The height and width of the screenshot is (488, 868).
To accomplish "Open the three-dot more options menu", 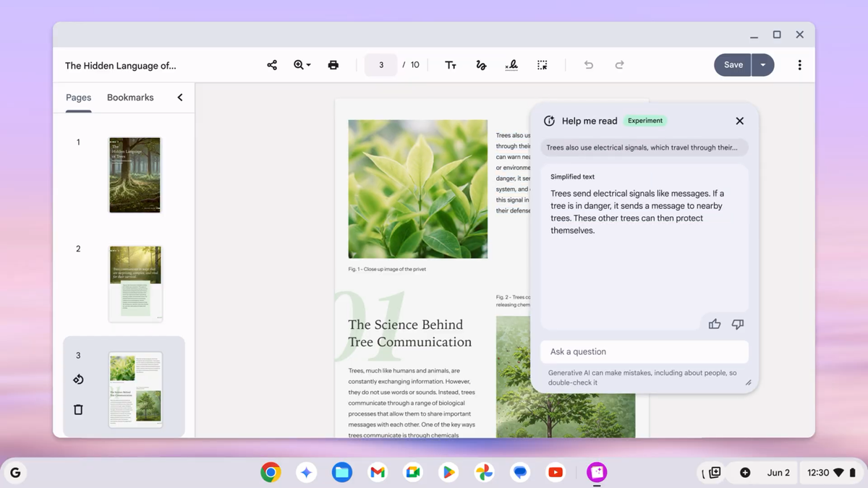I will [799, 65].
